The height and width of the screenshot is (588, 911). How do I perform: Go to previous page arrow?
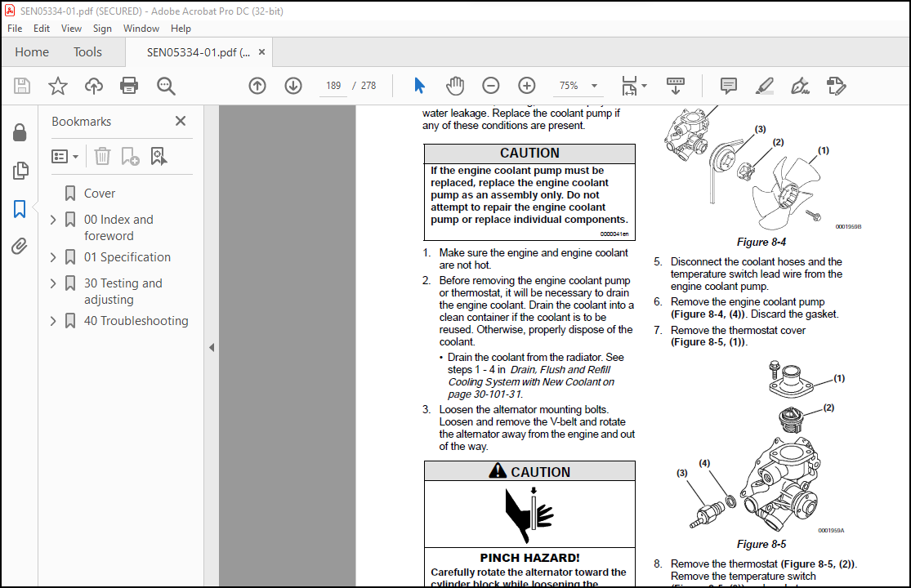257,86
